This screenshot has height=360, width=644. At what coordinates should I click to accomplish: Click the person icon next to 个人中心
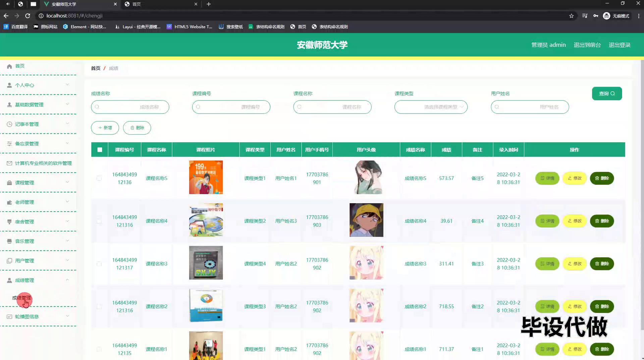click(x=9, y=85)
